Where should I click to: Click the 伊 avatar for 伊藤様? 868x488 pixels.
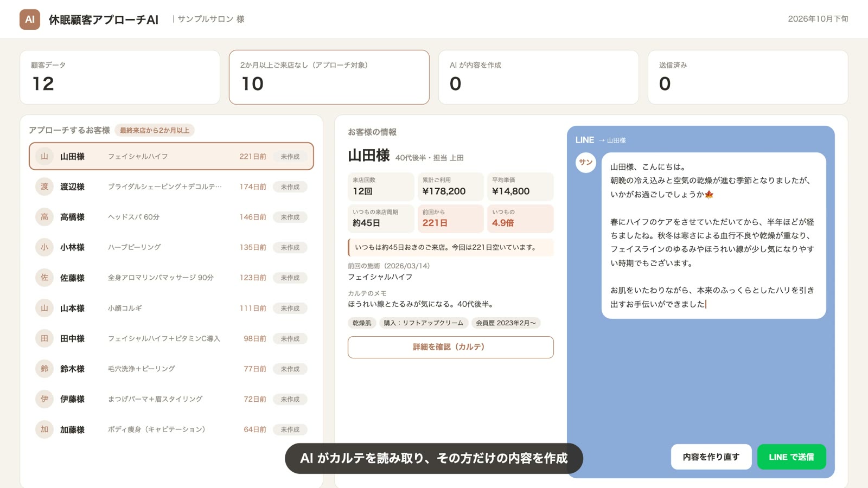point(44,399)
